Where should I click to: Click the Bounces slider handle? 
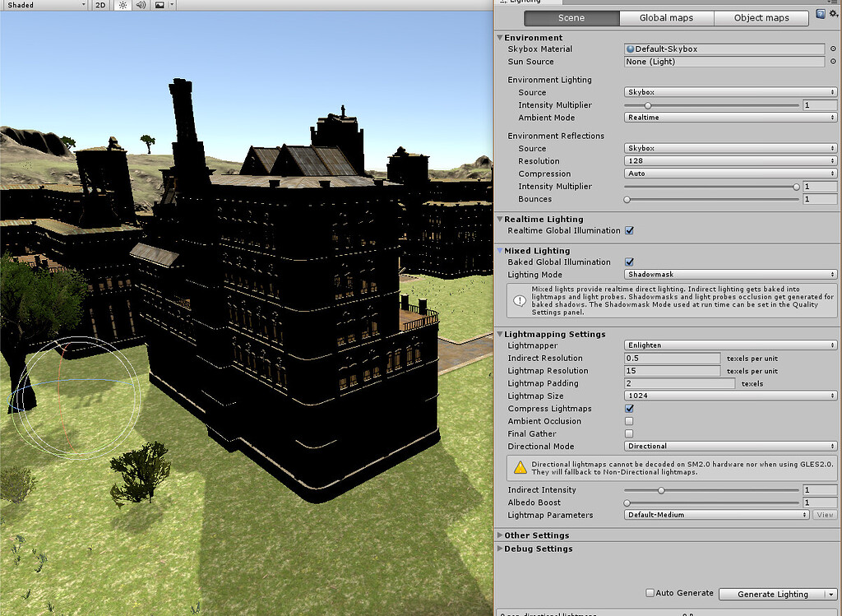coord(627,199)
